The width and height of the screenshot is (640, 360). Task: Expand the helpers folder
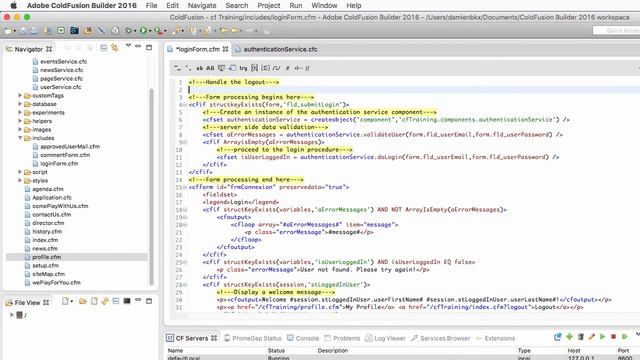click(20, 121)
